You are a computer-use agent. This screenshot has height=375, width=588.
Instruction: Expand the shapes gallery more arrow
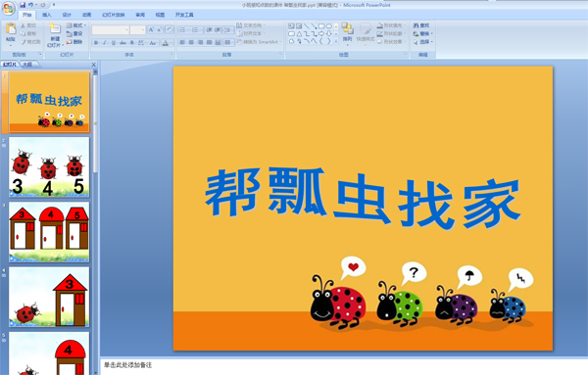click(336, 41)
